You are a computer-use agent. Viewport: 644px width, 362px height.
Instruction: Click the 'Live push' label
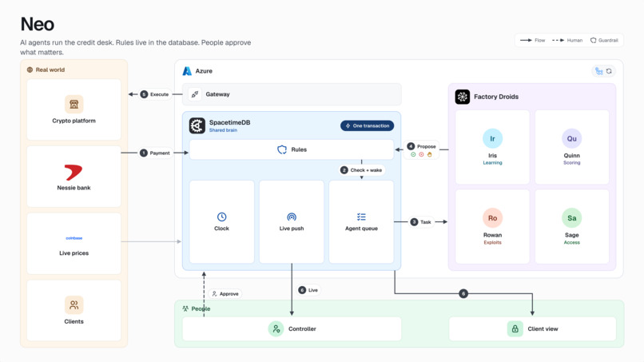pyautogui.click(x=292, y=229)
